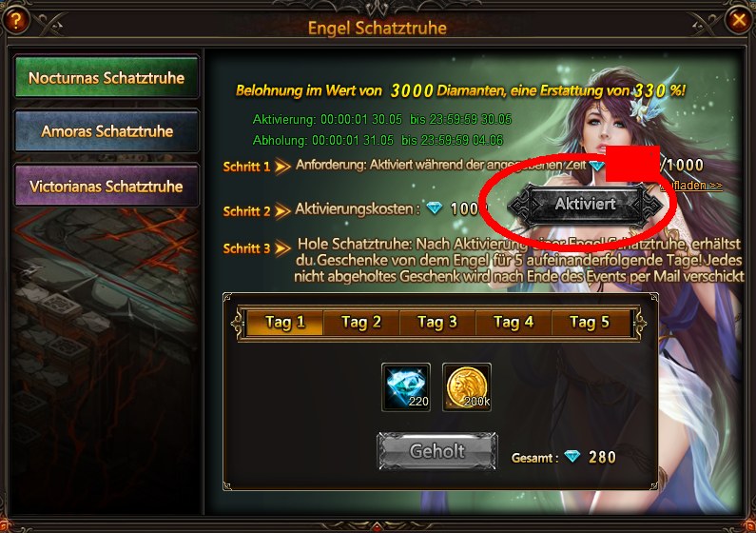
Task: Close the Engel Schatztruhe window
Action: (739, 20)
